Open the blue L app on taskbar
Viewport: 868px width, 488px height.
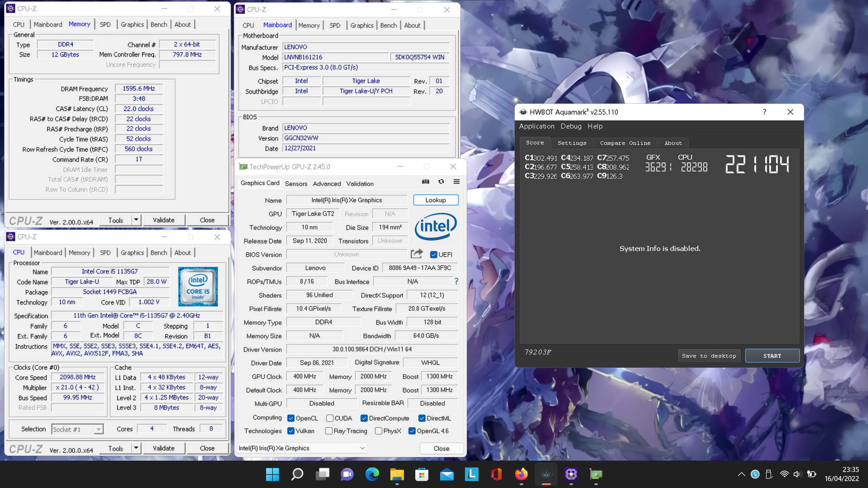[x=472, y=474]
